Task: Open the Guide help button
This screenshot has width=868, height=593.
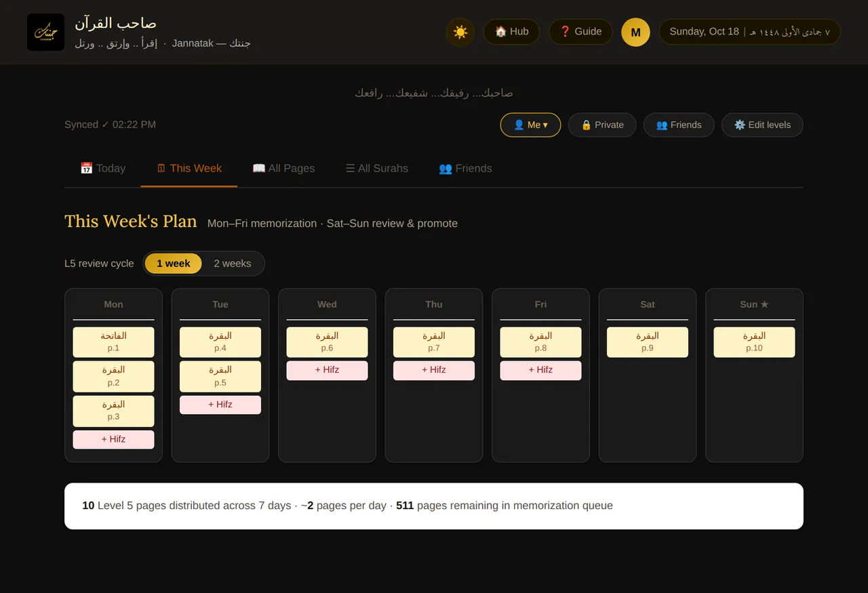Action: 580,32
